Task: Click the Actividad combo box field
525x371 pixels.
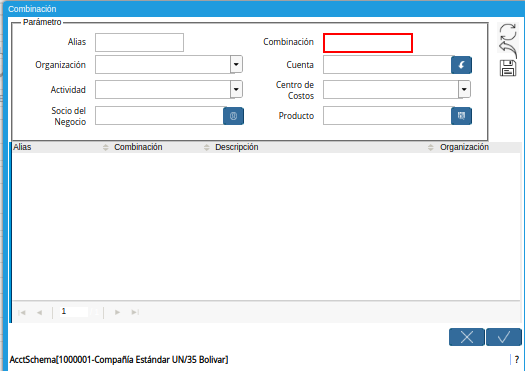Action: coord(163,89)
